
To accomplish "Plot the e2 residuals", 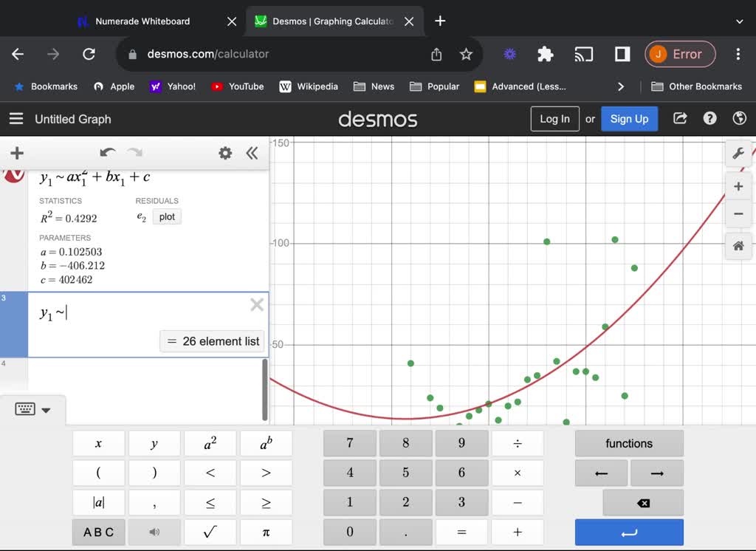I will point(167,216).
